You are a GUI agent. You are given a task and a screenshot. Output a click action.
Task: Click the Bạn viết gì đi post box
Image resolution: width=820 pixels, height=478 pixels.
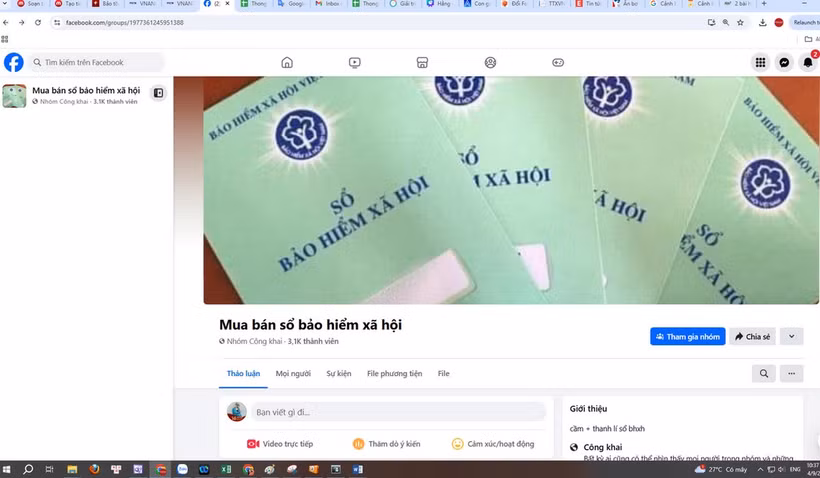[398, 412]
